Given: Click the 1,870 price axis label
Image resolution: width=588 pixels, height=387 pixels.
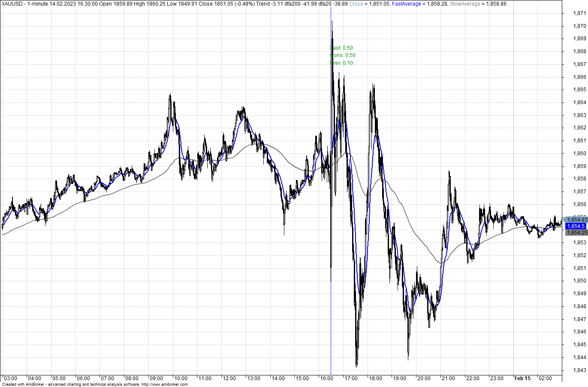Looking at the screenshot, I should coord(580,26).
